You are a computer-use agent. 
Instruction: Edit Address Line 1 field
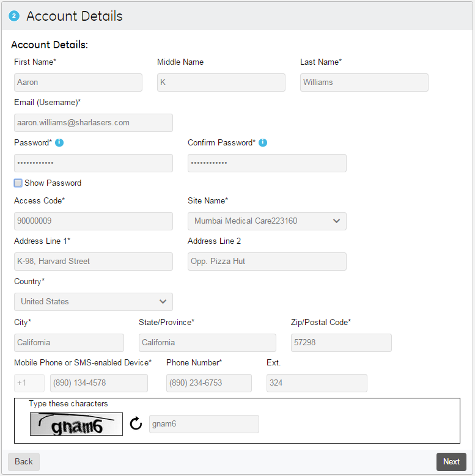click(94, 262)
